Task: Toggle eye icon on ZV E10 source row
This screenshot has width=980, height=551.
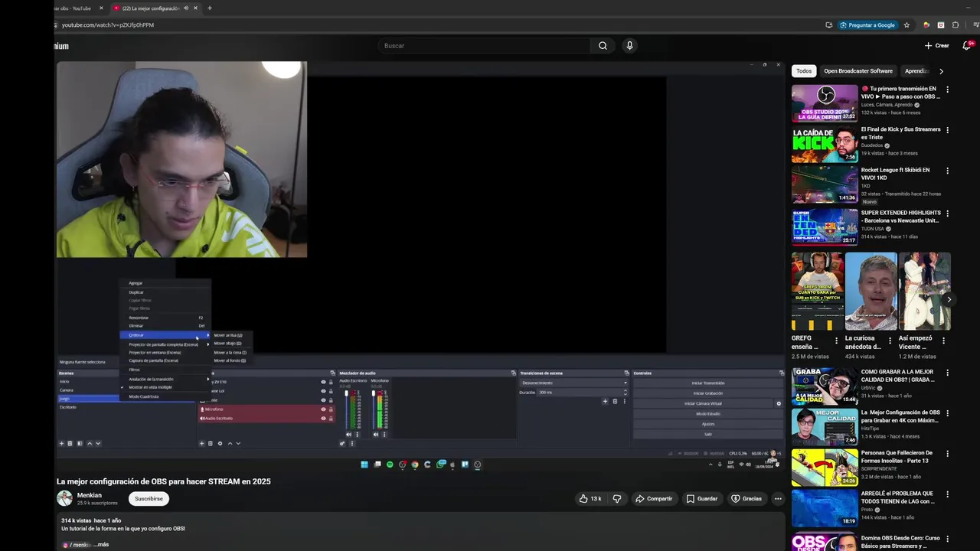Action: 323,382
